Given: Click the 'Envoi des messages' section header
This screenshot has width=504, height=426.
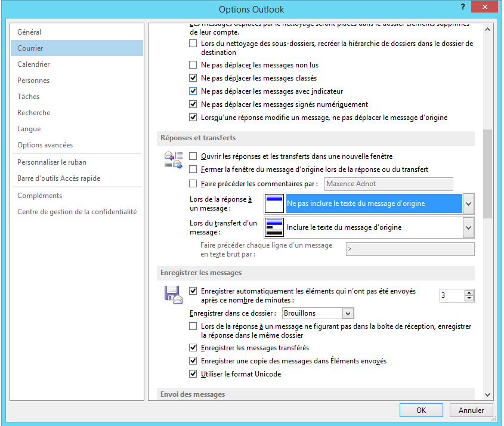Looking at the screenshot, I should [316, 394].
